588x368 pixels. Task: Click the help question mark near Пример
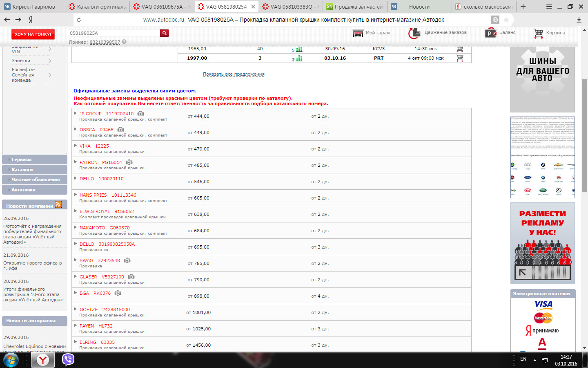pos(124,42)
